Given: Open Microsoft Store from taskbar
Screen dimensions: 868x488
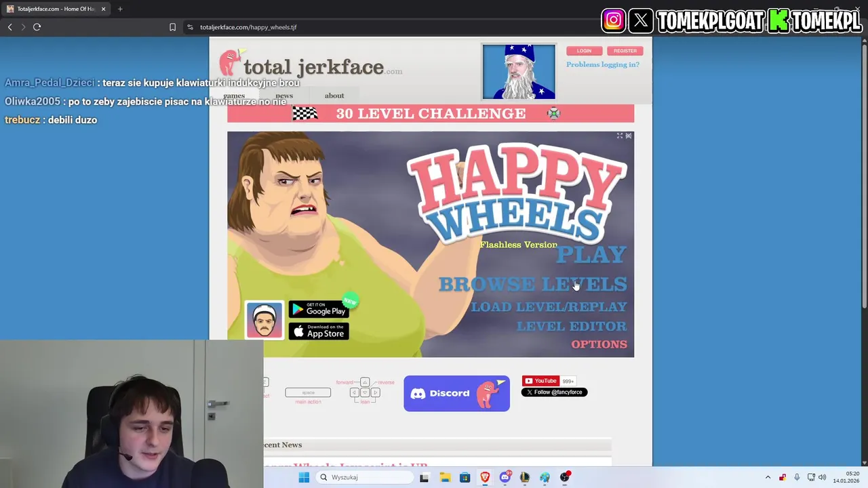Looking at the screenshot, I should tap(465, 477).
